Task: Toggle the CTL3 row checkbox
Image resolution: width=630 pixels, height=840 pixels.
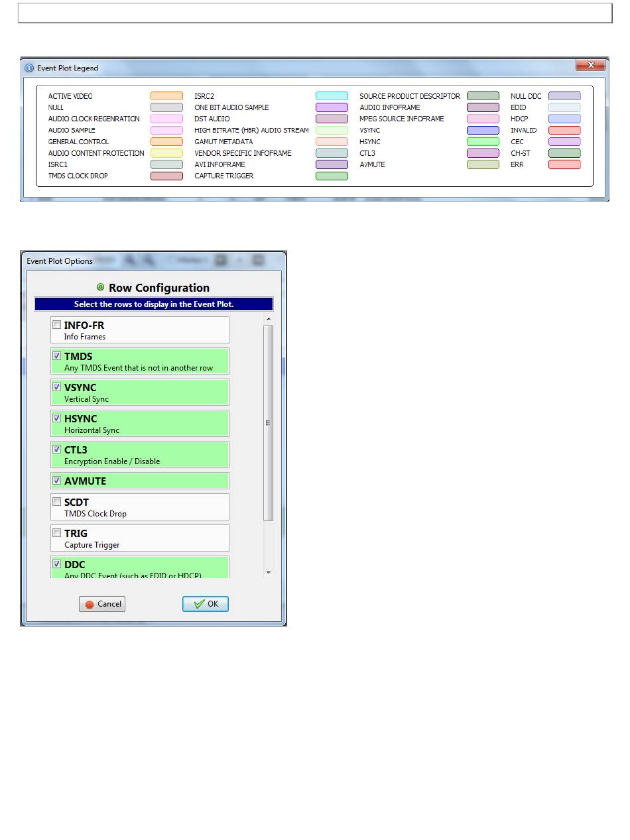Action: 57,450
